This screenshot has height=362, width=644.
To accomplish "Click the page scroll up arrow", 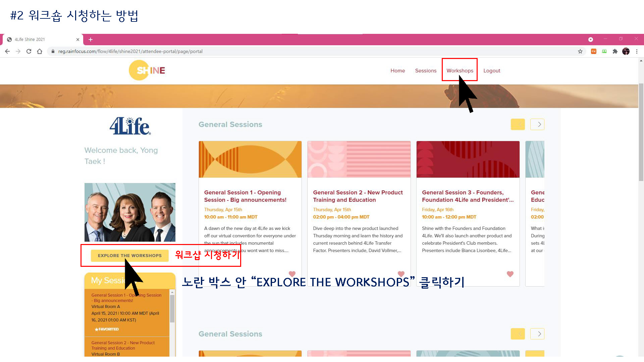I will tap(641, 61).
